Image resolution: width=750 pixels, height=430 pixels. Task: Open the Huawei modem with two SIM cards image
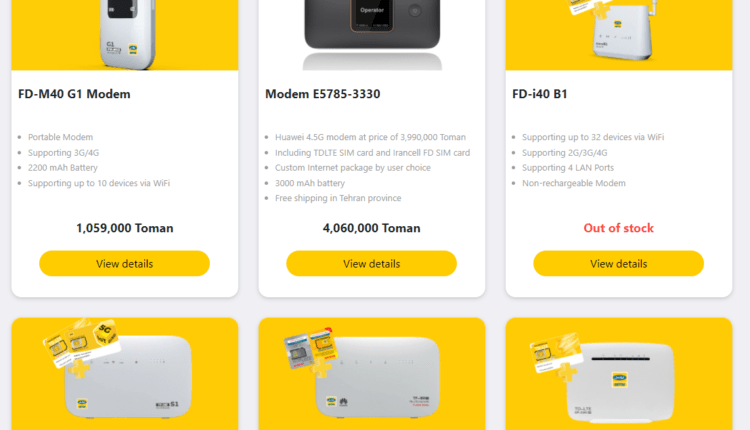pos(372,374)
